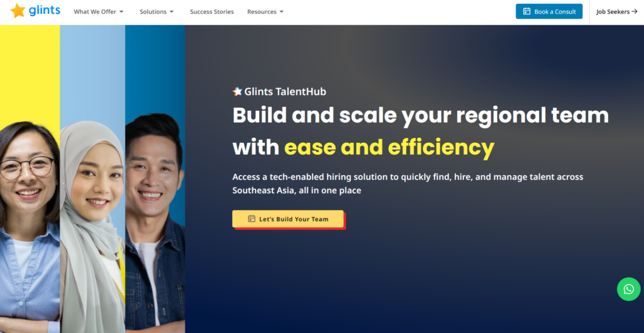Screen dimensions: 644x333
Task: Click the Book a Consult button
Action: (x=549, y=11)
